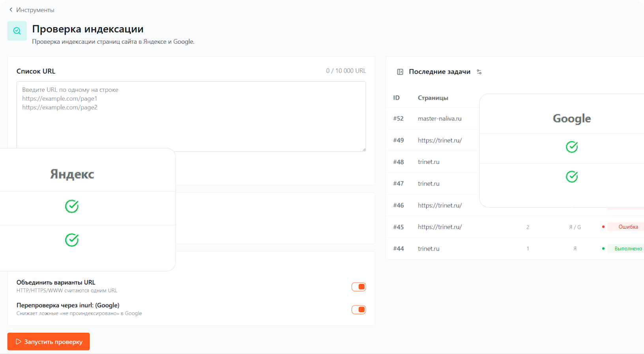This screenshot has width=644, height=354.
Task: Click Запустить проверку button
Action: pyautogui.click(x=49, y=342)
